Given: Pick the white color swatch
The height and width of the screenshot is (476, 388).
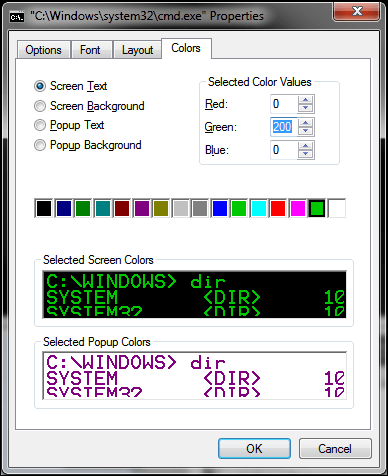Looking at the screenshot, I should click(x=337, y=208).
